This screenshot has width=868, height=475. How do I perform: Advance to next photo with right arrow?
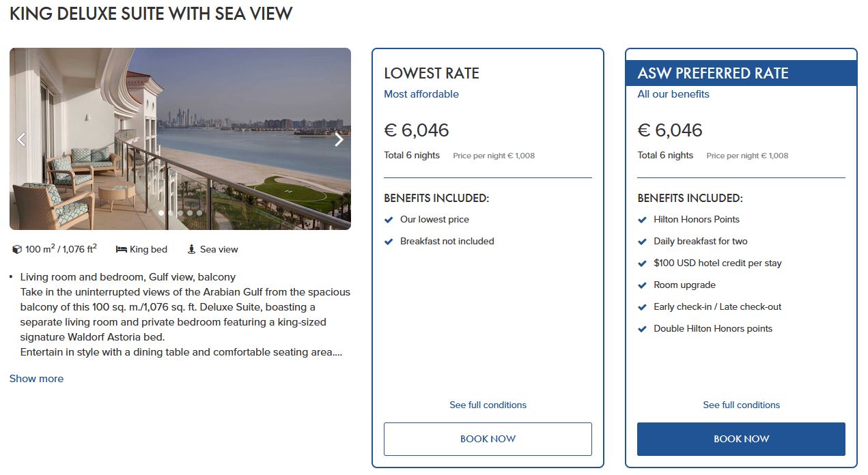tap(339, 140)
